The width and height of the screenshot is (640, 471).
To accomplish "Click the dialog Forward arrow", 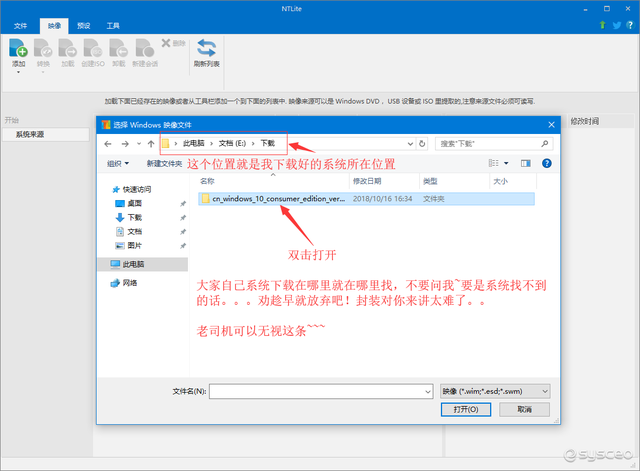I will [125, 144].
